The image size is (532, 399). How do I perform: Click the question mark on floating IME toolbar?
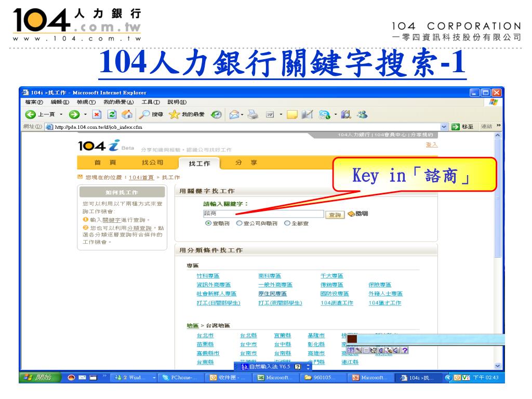(x=404, y=350)
